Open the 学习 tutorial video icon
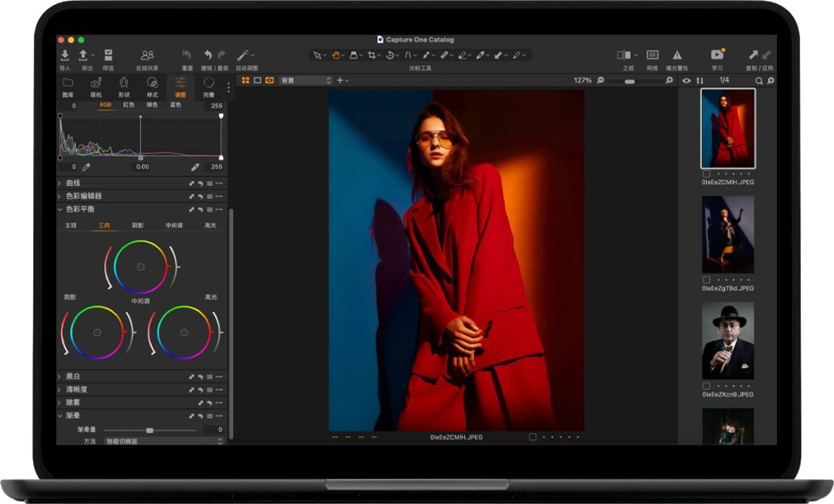This screenshot has width=834, height=504. pos(717,55)
